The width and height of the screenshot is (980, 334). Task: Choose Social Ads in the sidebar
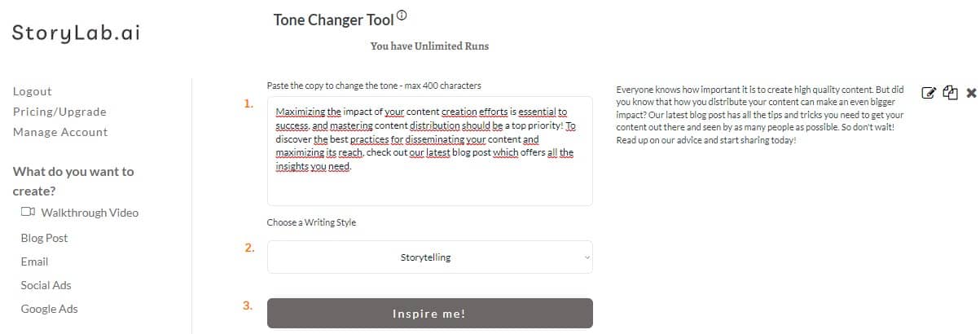tap(46, 285)
